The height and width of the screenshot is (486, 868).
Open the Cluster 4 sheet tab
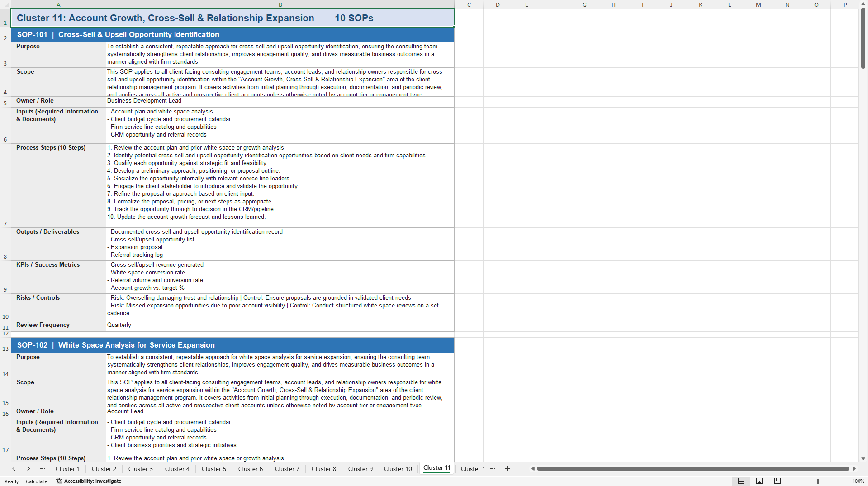pyautogui.click(x=177, y=469)
